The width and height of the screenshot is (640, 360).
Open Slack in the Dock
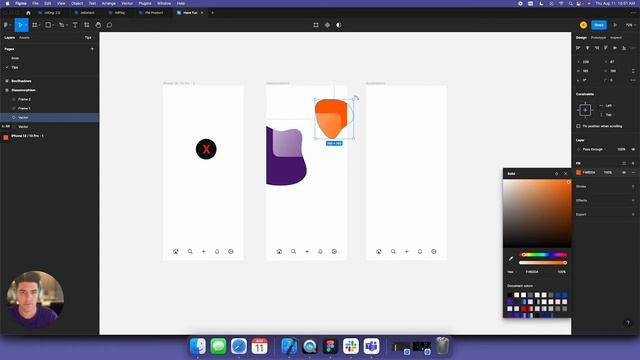coord(351,347)
